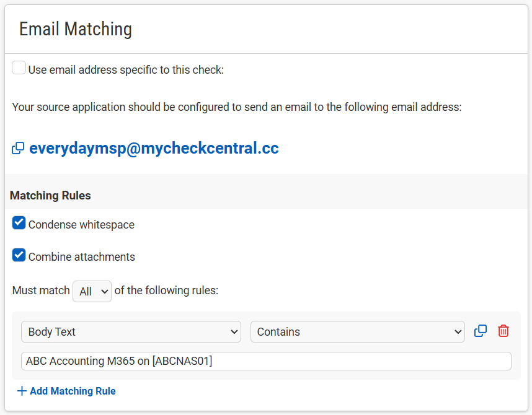The height and width of the screenshot is (415, 532).
Task: Open the Must match All dropdown
Action: coord(92,291)
